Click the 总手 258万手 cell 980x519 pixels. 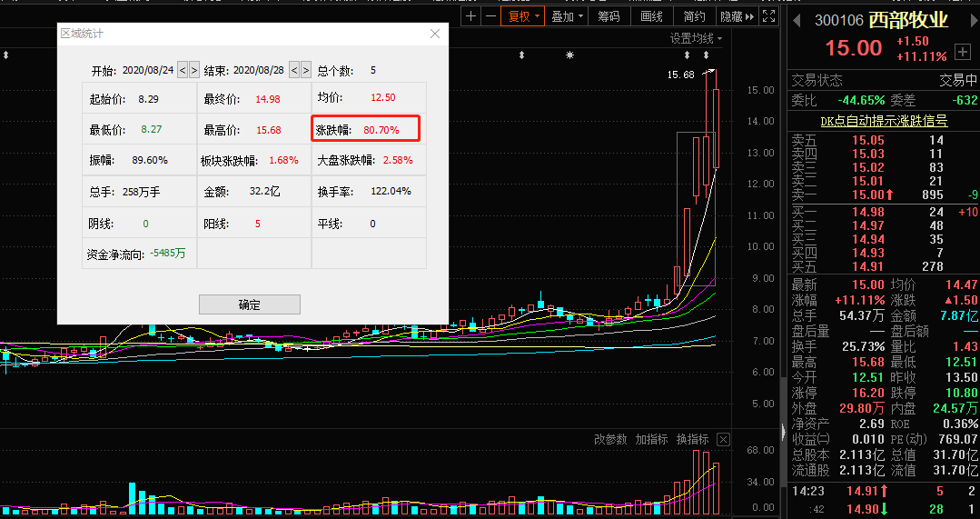pyautogui.click(x=139, y=192)
